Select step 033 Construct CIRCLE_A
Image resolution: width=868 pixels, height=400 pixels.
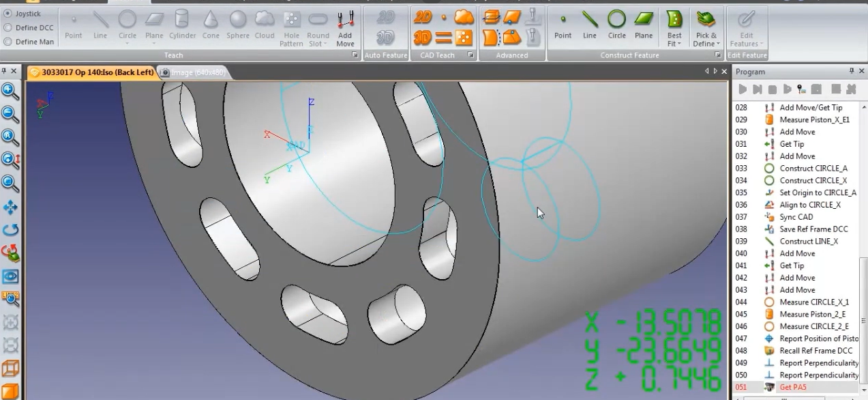point(795,168)
